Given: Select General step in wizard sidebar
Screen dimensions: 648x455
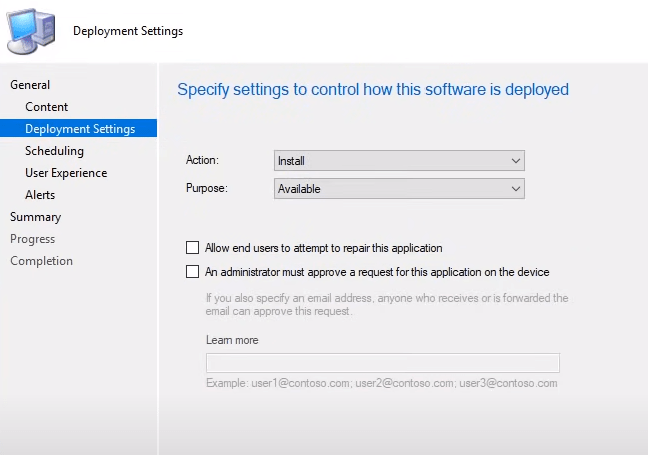Looking at the screenshot, I should coord(30,85).
